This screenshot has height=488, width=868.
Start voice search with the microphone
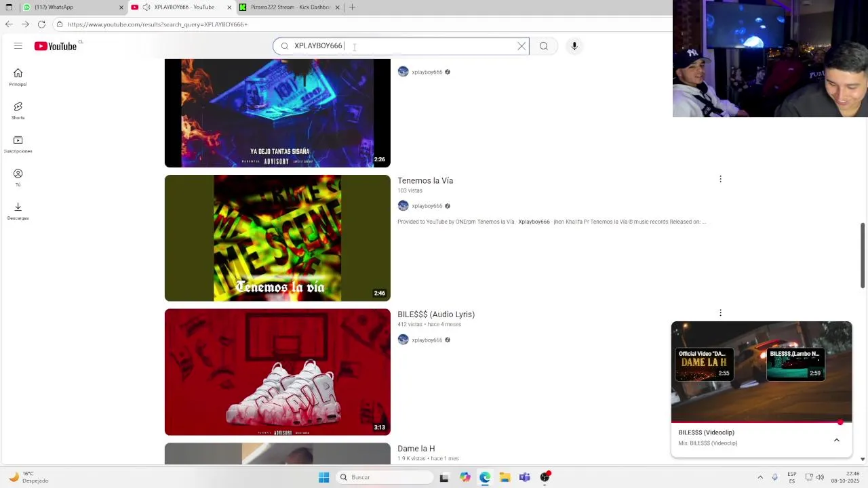click(574, 46)
